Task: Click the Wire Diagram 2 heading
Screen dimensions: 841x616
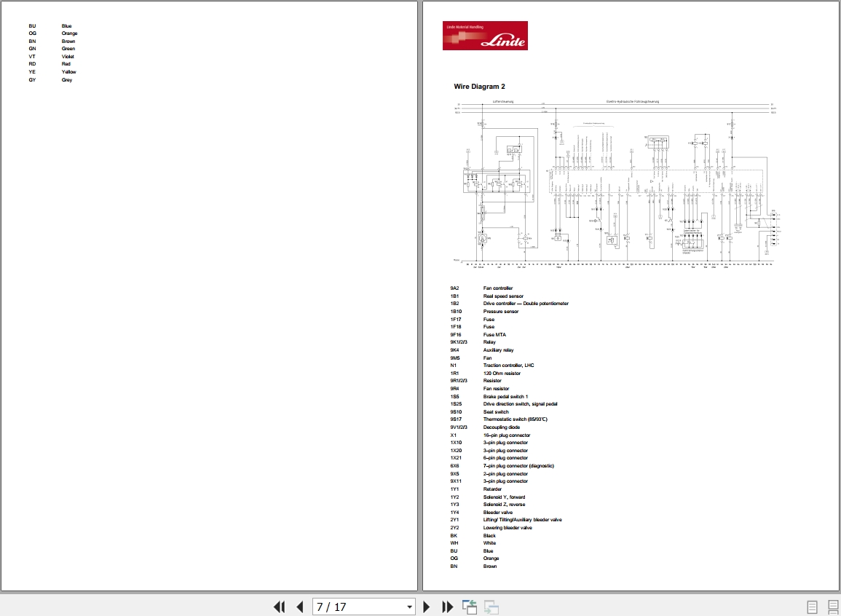Action: pyautogui.click(x=479, y=87)
